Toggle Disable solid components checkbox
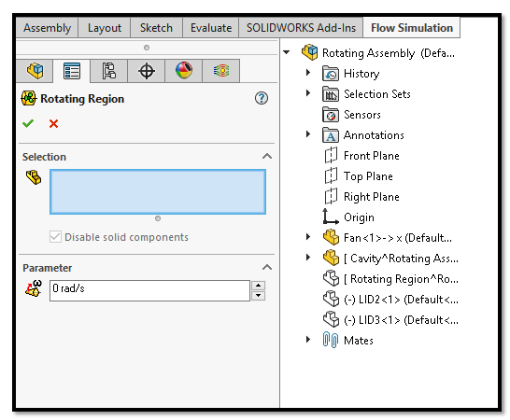This screenshot has width=510, height=420. coord(55,237)
